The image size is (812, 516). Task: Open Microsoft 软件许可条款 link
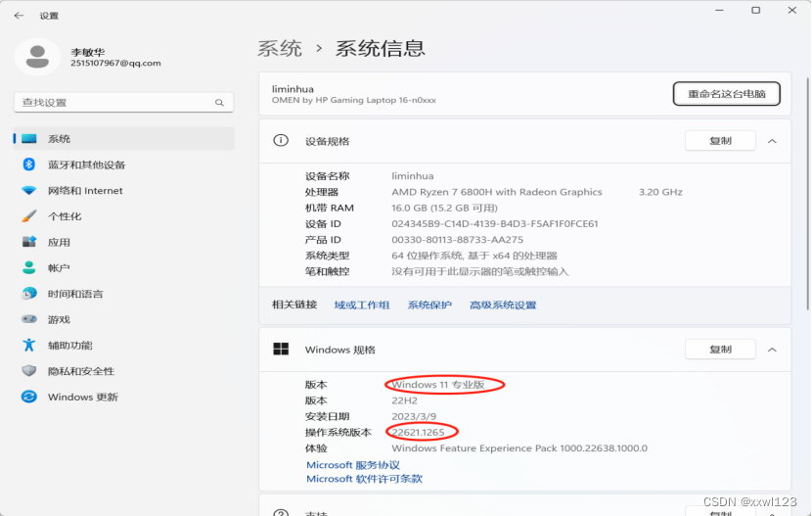(x=365, y=479)
